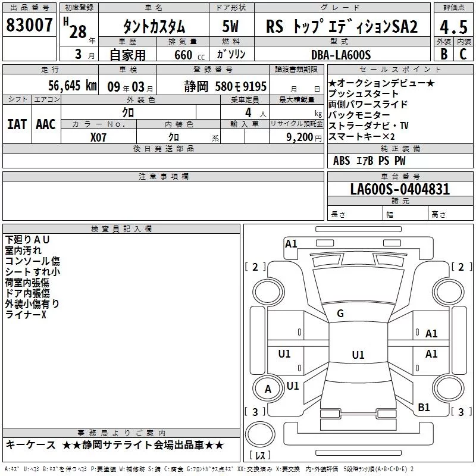Select mileage value 56,645 km
476x476 pixels.
73,86
